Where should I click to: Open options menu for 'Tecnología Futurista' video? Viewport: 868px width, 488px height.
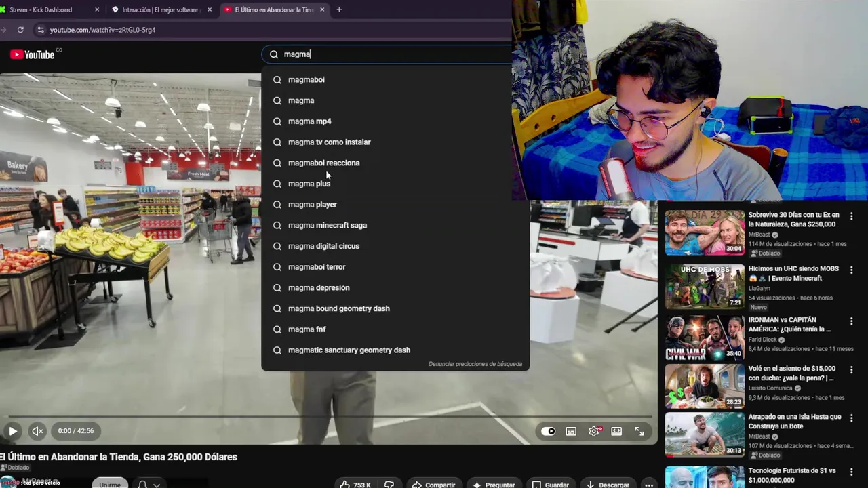tap(852, 472)
